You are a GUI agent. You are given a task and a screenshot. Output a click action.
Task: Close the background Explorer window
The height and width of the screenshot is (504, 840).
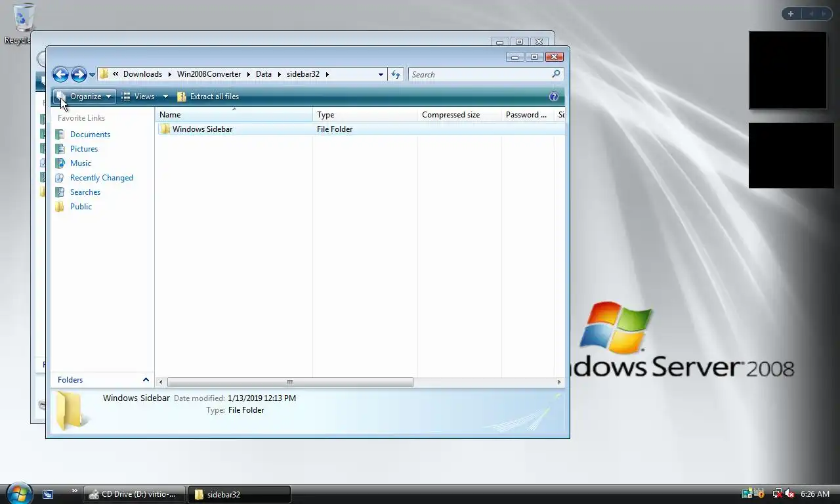[x=539, y=41]
